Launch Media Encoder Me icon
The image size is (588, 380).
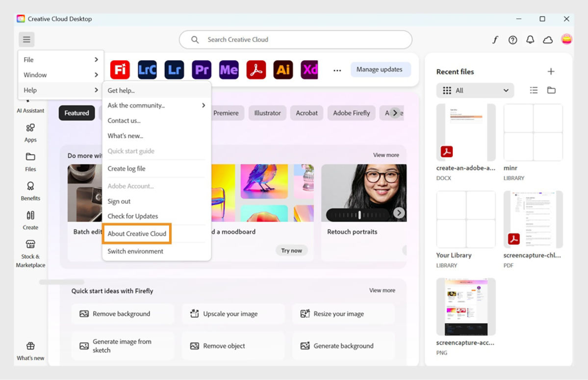click(229, 70)
